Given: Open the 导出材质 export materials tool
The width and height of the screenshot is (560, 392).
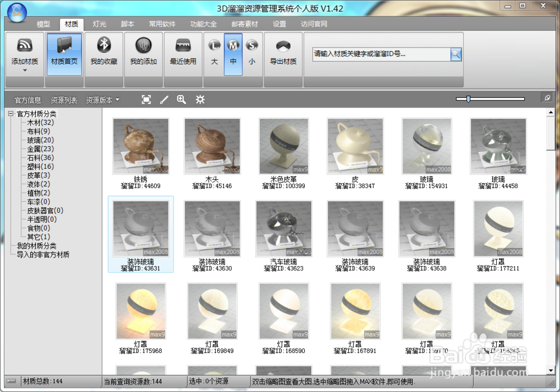Looking at the screenshot, I should point(283,53).
